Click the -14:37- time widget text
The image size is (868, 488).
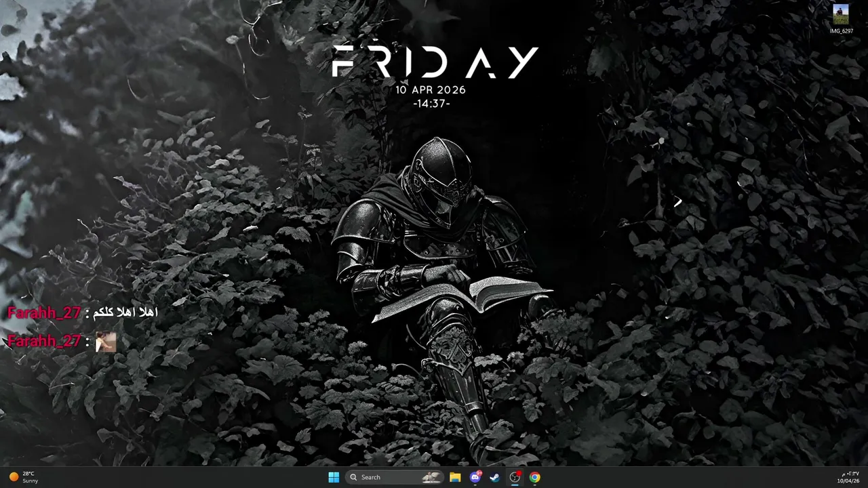pos(431,104)
